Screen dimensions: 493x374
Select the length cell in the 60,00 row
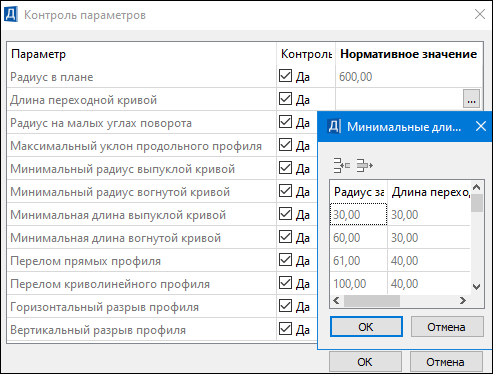point(429,238)
